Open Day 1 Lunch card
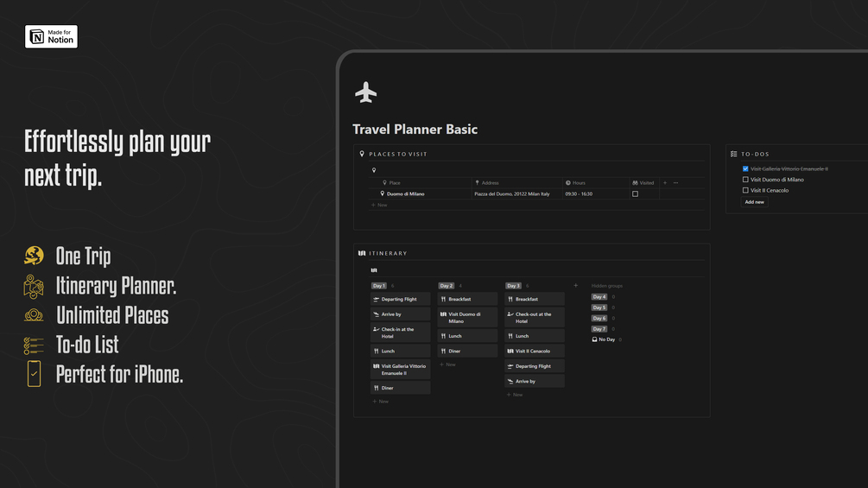The width and height of the screenshot is (868, 488). point(400,352)
